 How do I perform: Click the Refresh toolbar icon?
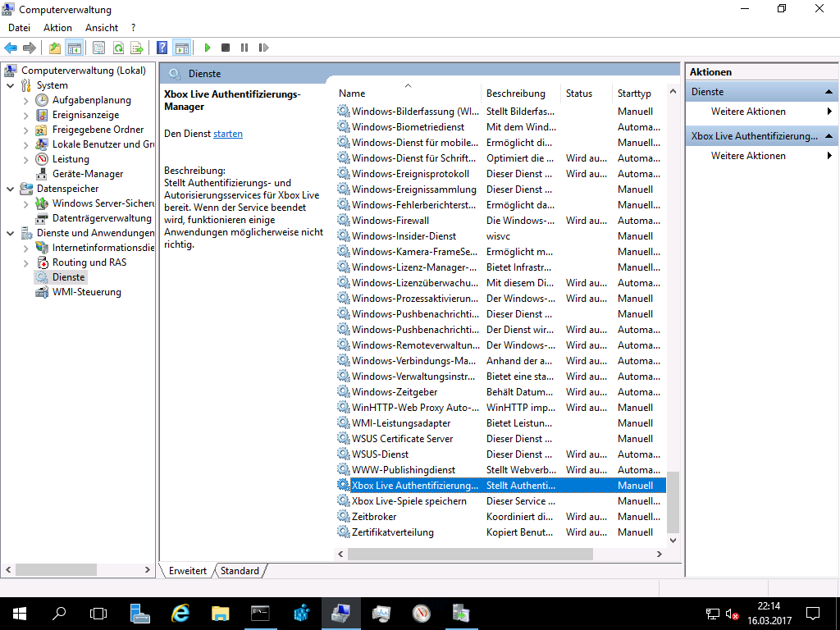[x=118, y=48]
